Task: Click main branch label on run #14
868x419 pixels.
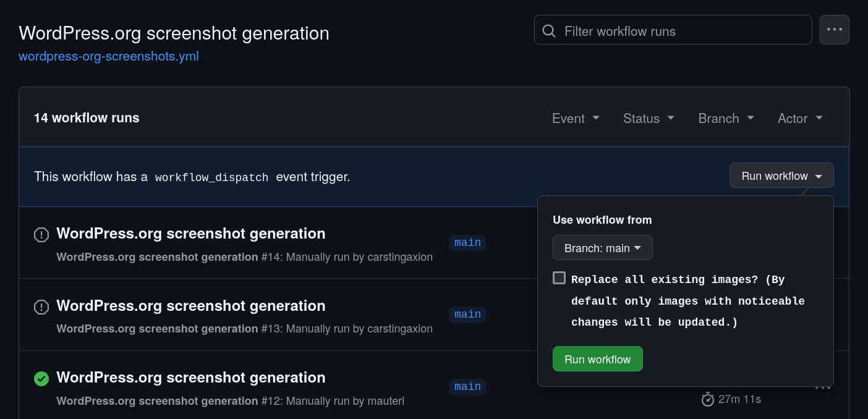Action: [467, 243]
